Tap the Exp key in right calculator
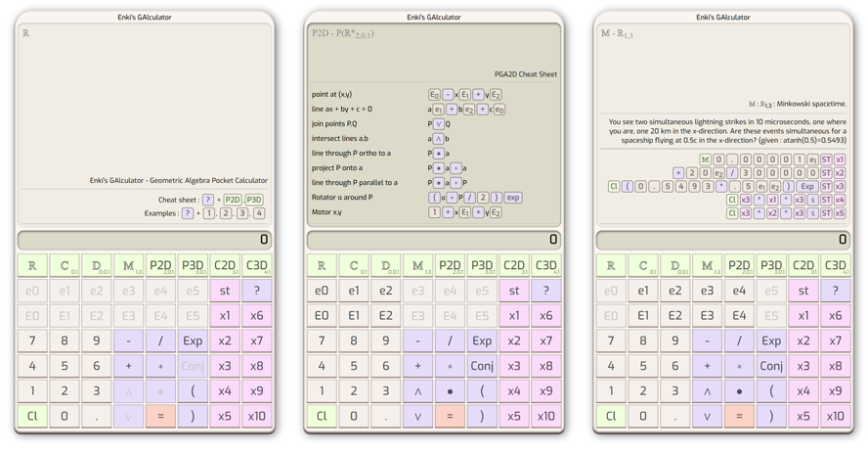The width and height of the screenshot is (868, 453). point(771,341)
